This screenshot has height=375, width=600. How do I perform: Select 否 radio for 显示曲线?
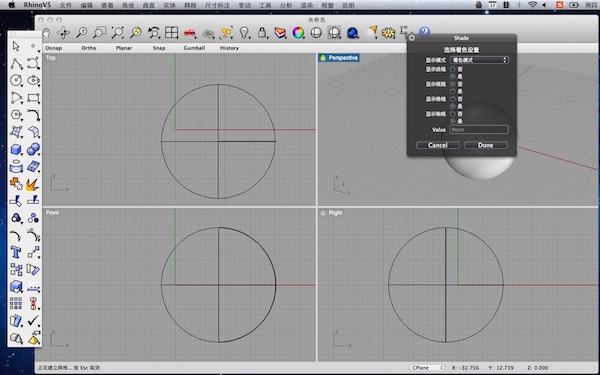453,69
